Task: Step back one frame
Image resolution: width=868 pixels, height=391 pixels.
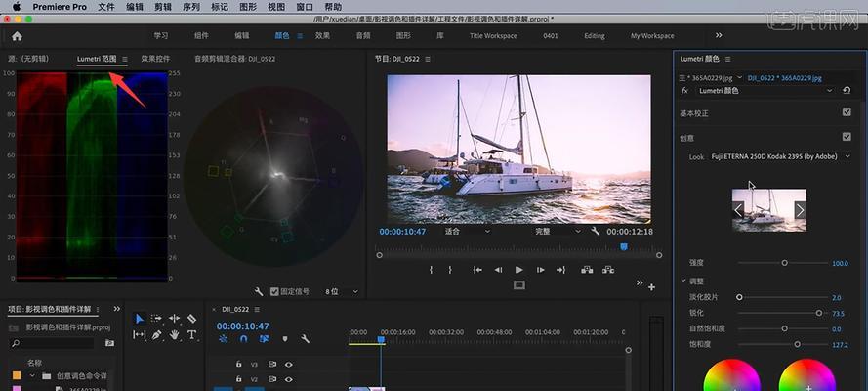Action: point(498,270)
